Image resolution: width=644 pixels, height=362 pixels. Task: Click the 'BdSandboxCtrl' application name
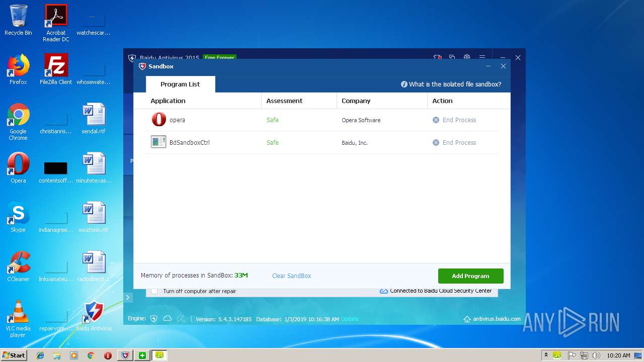click(189, 143)
